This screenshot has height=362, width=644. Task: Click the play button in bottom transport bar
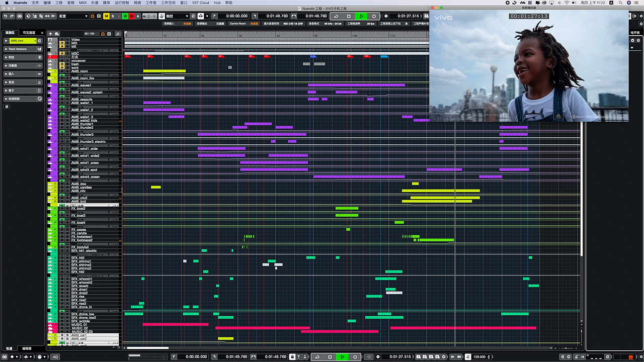coord(342,357)
